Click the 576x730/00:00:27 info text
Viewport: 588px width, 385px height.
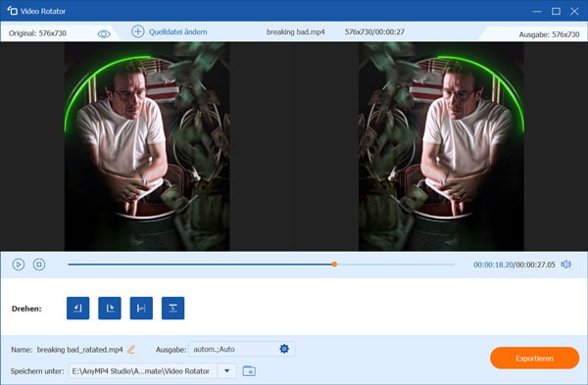click(x=374, y=32)
